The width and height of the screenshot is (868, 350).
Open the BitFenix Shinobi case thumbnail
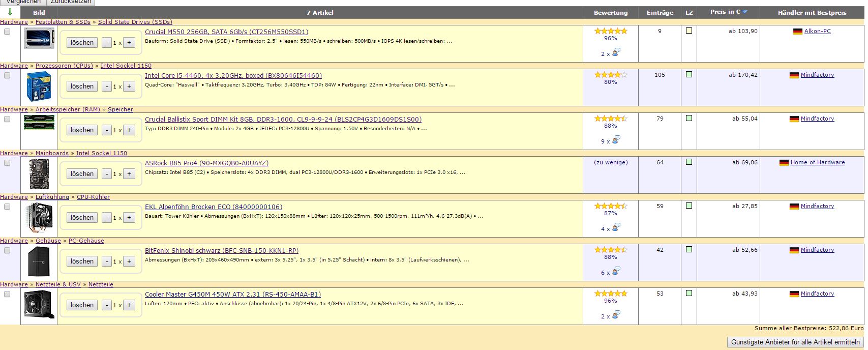39,261
